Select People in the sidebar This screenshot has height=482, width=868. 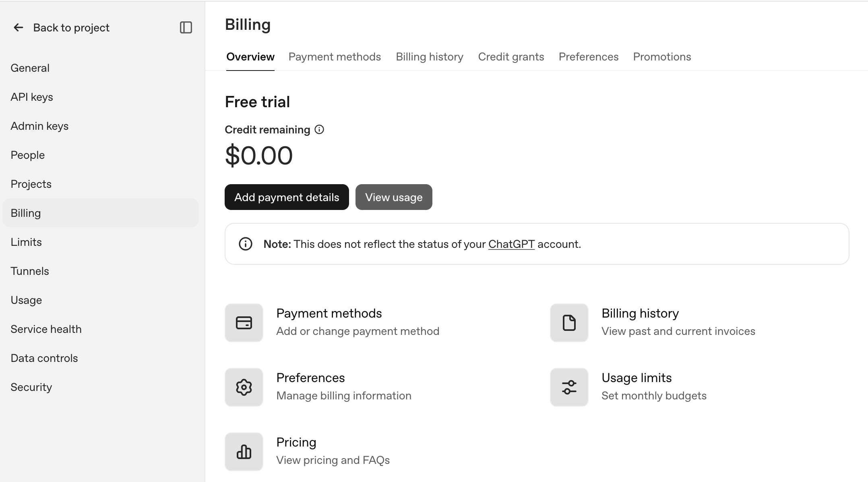pos(101,155)
